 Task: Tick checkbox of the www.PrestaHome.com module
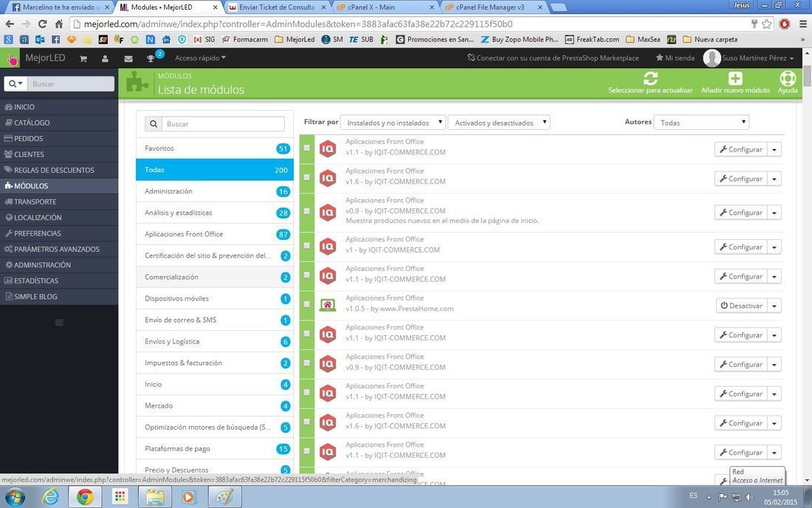[x=306, y=304]
